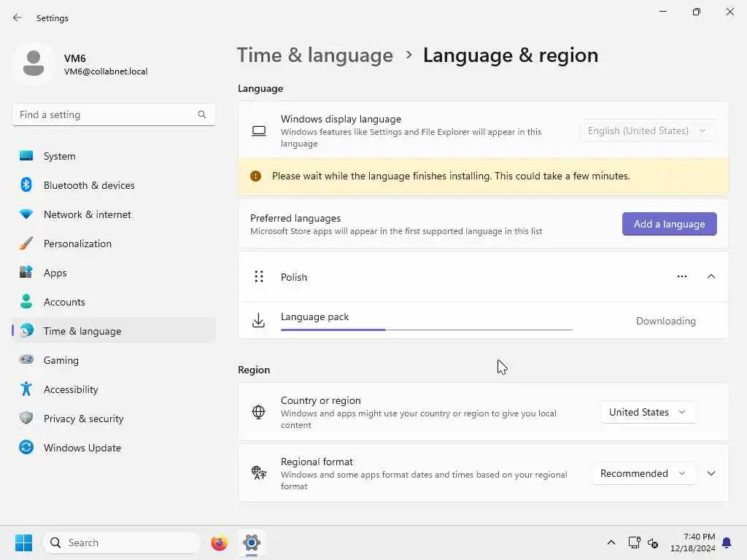
Task: Click the Apps icon in sidebar
Action: [26, 273]
